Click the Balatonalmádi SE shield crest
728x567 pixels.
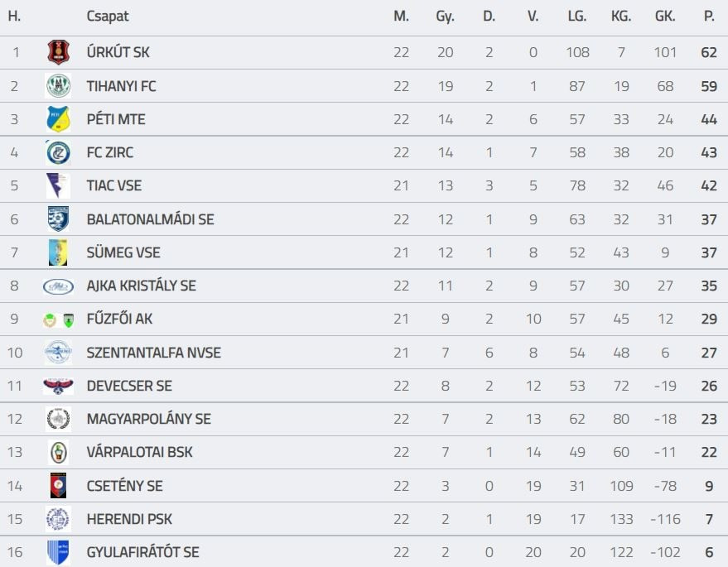(58, 219)
